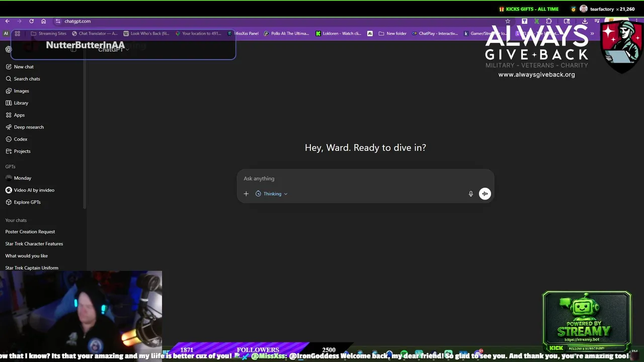Open the ChatPlay Interactive bookmark
The width and height of the screenshot is (644, 362).
[x=435, y=34]
